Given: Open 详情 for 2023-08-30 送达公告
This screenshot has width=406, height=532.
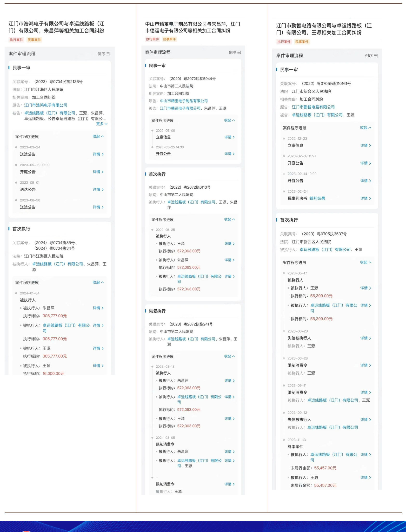Looking at the screenshot, I should (x=98, y=207).
